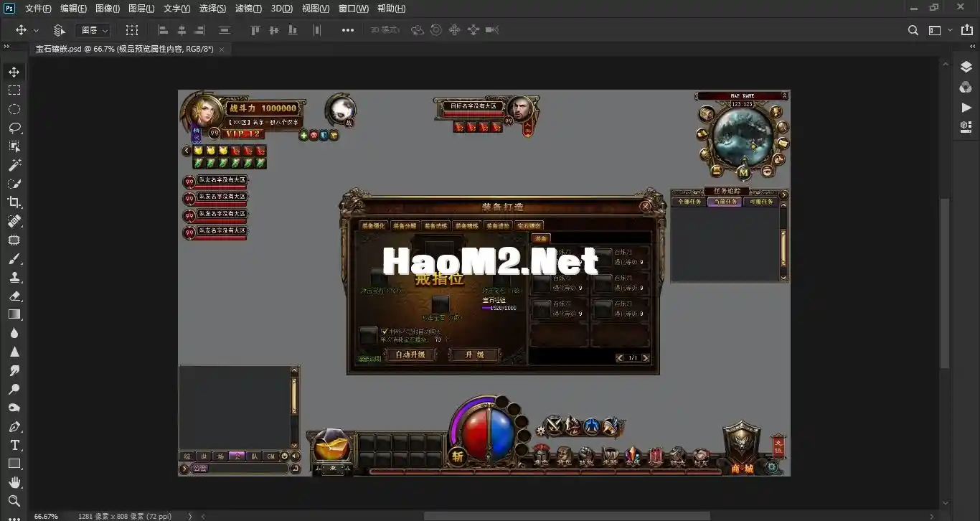
Task: Select the Object Selection tool
Action: tap(14, 146)
